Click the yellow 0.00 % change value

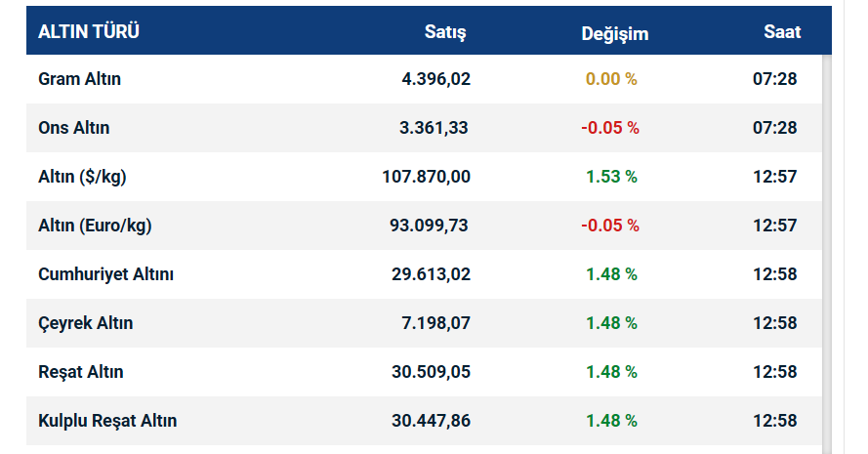click(611, 79)
